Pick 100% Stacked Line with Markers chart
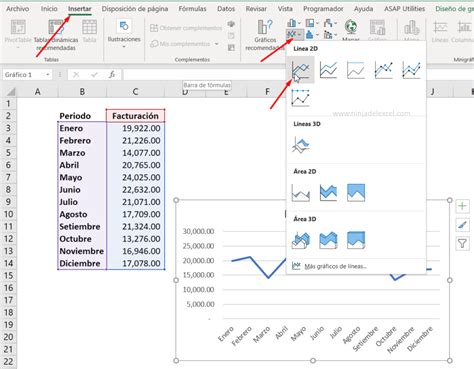 (x=301, y=98)
